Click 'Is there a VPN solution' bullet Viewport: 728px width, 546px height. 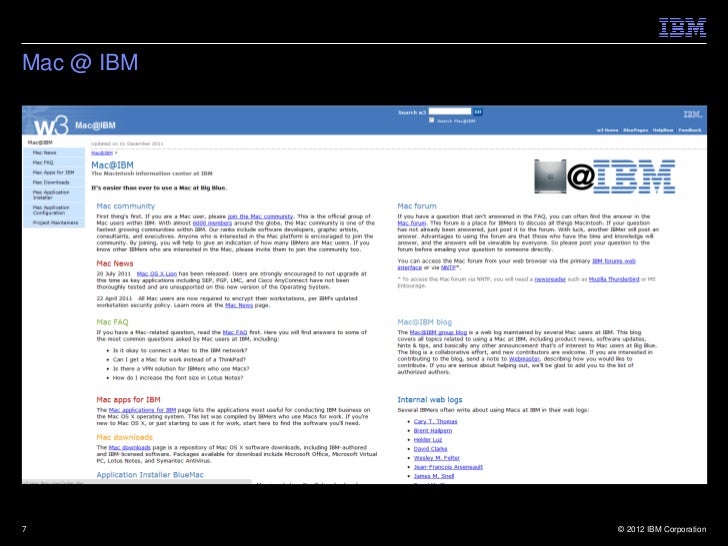(x=181, y=369)
